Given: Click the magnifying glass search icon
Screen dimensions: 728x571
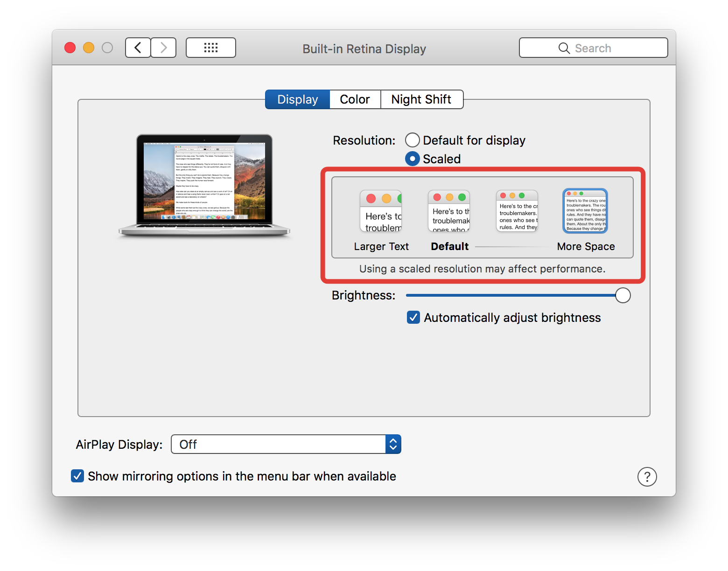Looking at the screenshot, I should point(564,48).
